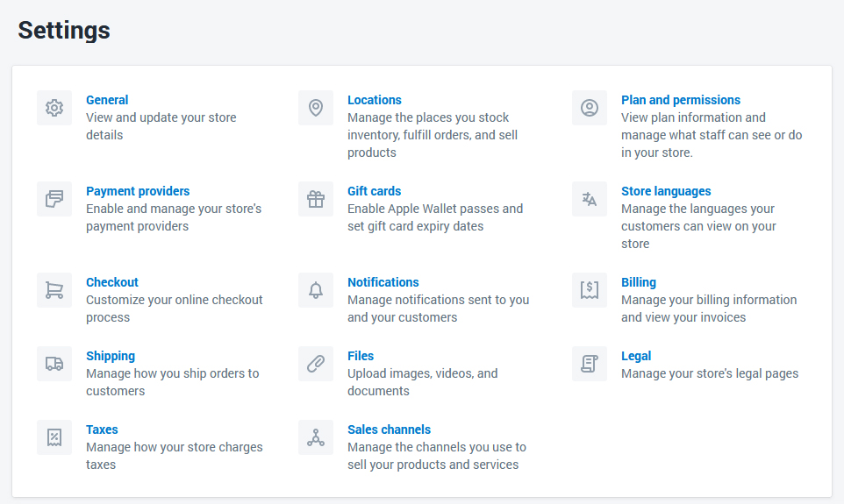Select the Store languages link

[666, 191]
